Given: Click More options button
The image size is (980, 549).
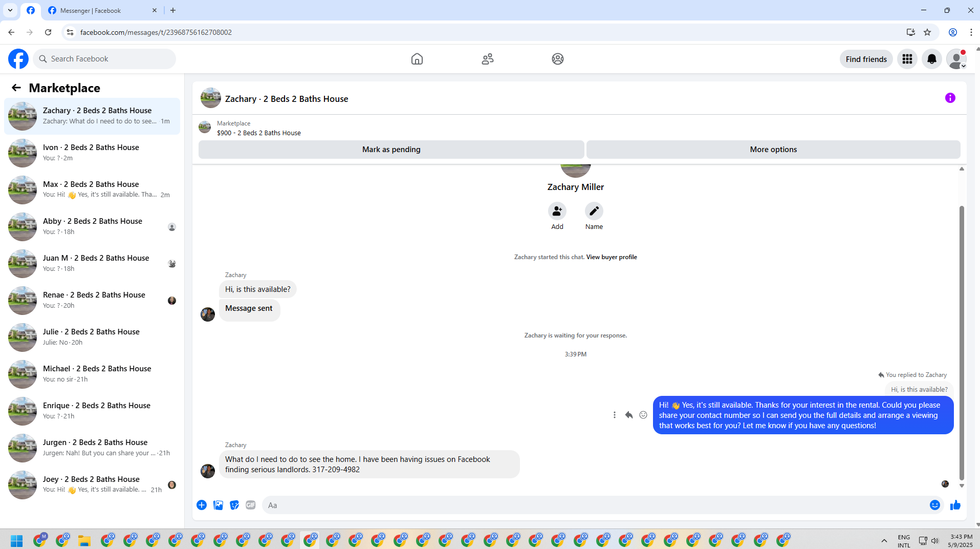Looking at the screenshot, I should point(773,150).
